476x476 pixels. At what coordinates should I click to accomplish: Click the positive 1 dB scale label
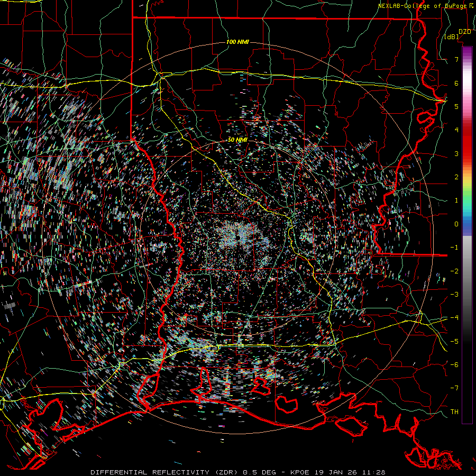[x=456, y=200]
